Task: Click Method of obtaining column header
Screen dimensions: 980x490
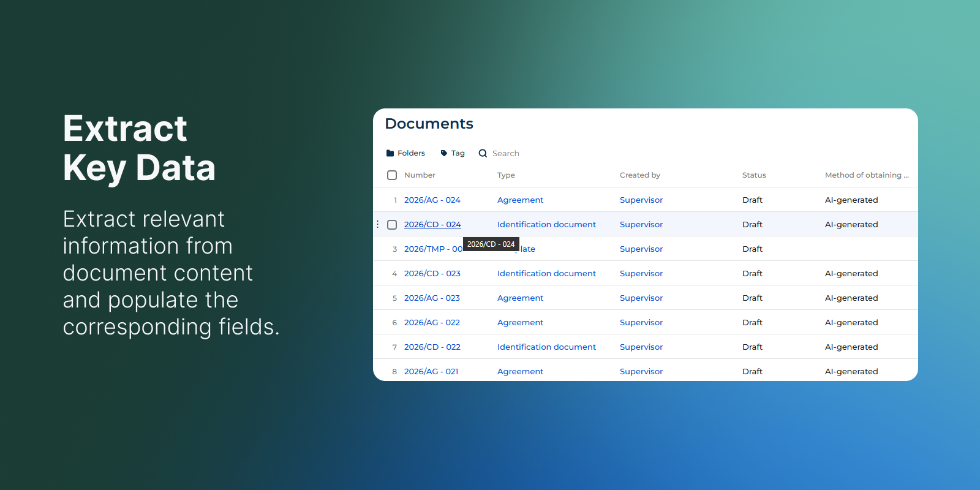Action: [866, 175]
